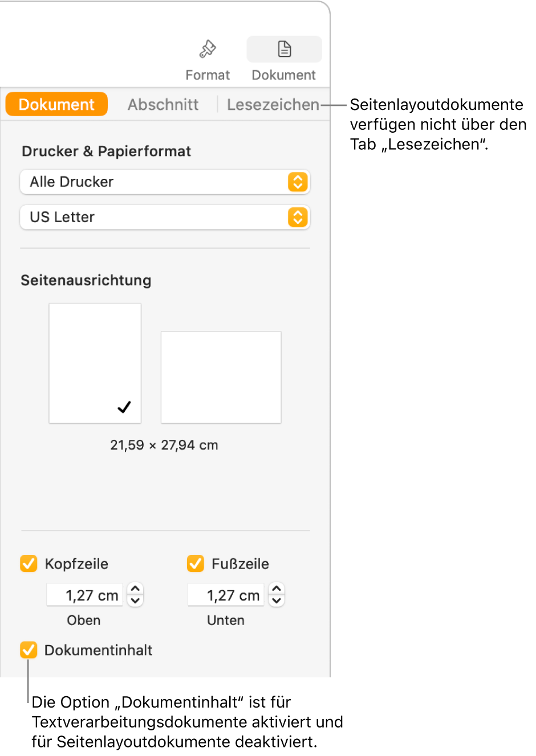The image size is (536, 756).
Task: Open the Alle Drucker dropdown
Action: pyautogui.click(x=165, y=182)
